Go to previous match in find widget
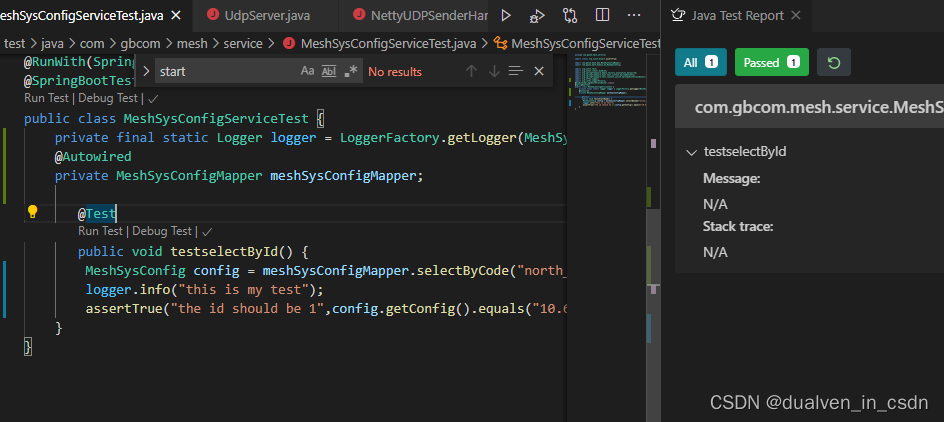Image resolution: width=944 pixels, height=422 pixels. (471, 71)
